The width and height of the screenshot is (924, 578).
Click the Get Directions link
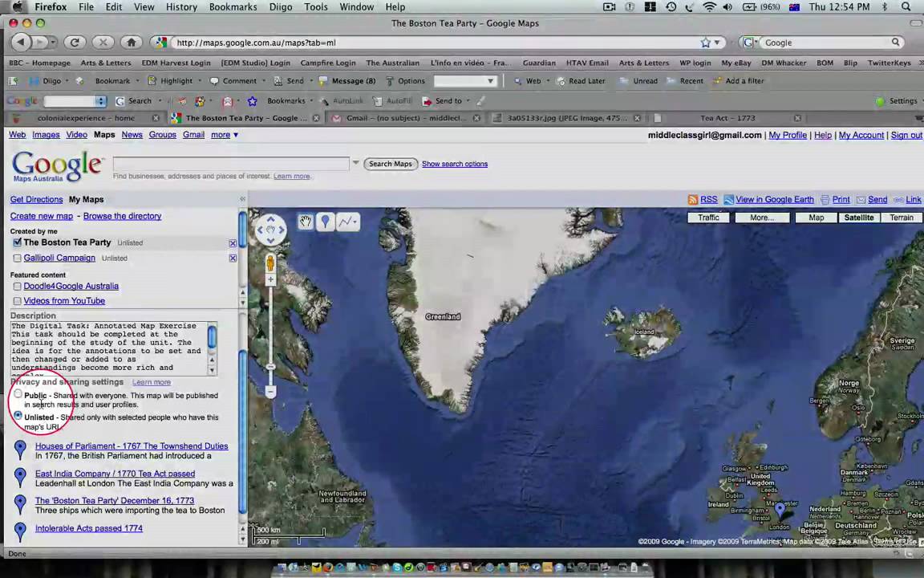click(36, 199)
